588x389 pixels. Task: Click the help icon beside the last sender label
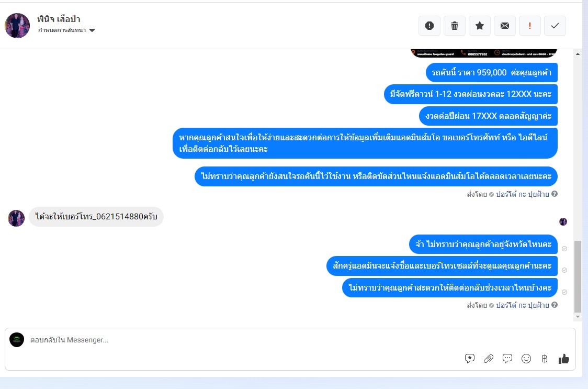(x=554, y=305)
